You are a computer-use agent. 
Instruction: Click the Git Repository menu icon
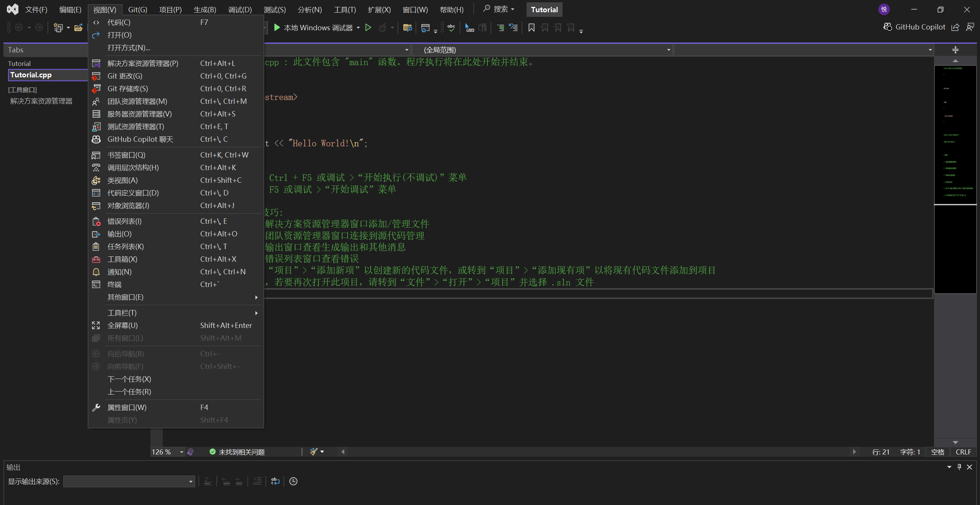pos(96,89)
